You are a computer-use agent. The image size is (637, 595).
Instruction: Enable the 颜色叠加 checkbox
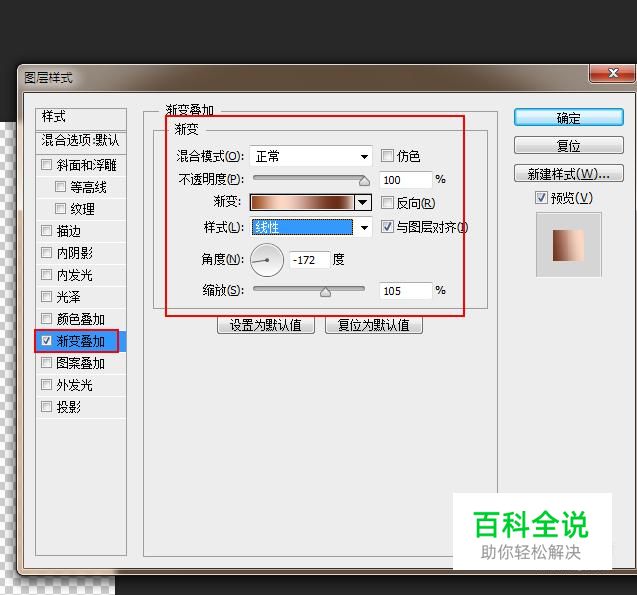[x=46, y=318]
